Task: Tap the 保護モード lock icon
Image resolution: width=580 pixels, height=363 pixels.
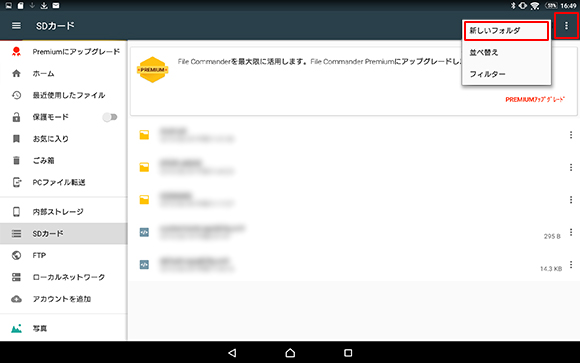Action: pyautogui.click(x=16, y=117)
